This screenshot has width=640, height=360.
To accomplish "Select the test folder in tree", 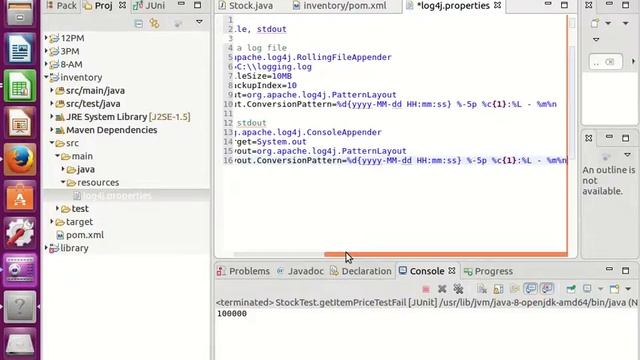I will [80, 209].
